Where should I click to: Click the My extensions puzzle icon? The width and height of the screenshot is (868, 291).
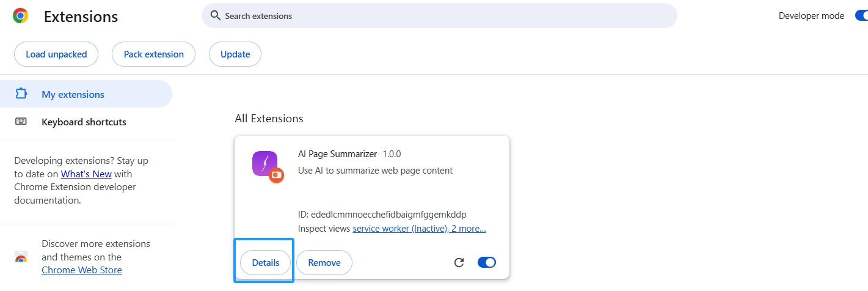[21, 94]
